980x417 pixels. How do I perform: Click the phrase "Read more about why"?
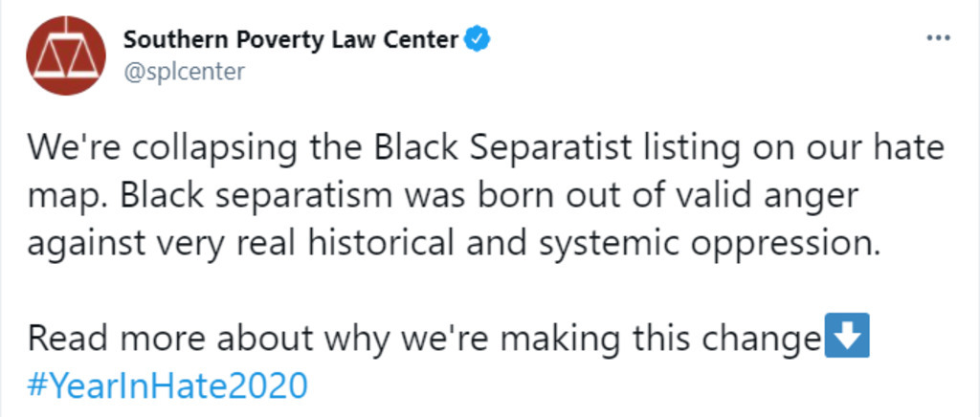pos(177,340)
